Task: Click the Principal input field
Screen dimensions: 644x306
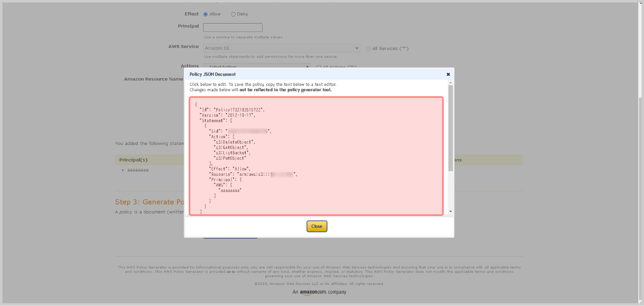Action: point(233,27)
